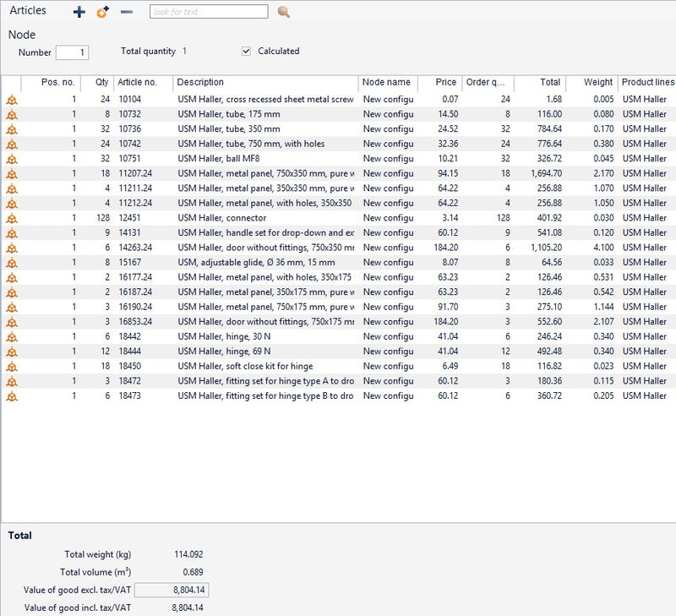The width and height of the screenshot is (676, 616).
Task: Click the row icon for article 10751
Action: click(12, 159)
